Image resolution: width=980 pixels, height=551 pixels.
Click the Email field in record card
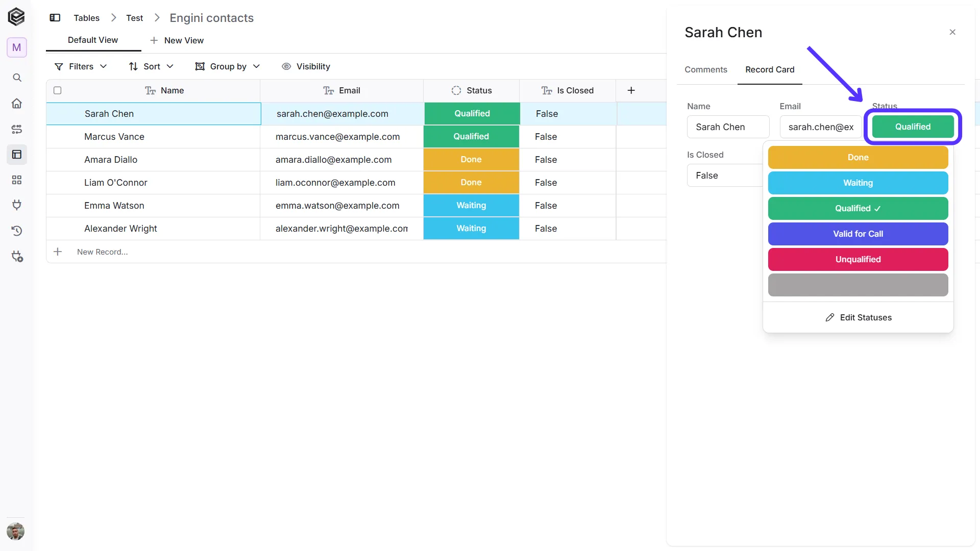click(x=820, y=127)
